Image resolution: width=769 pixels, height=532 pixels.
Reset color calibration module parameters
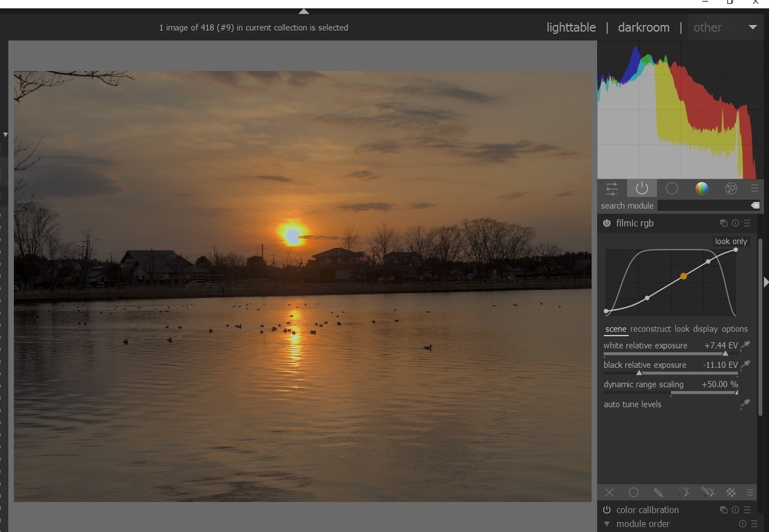coord(735,510)
